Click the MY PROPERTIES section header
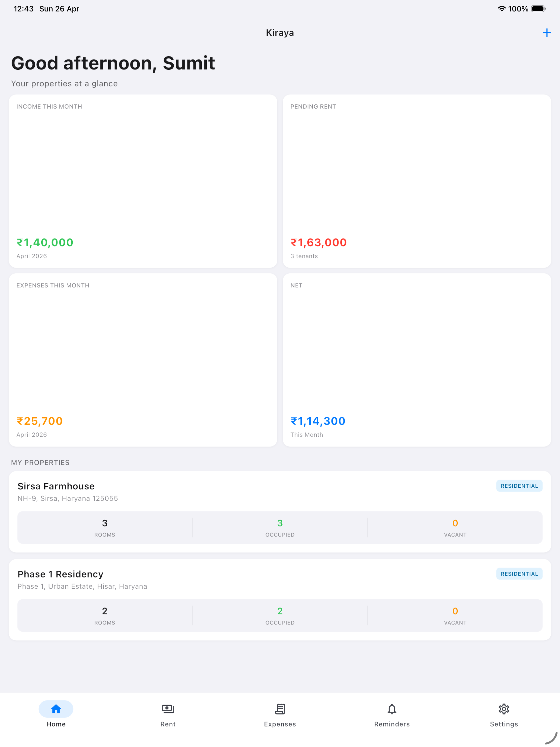The image size is (560, 747). pyautogui.click(x=40, y=462)
